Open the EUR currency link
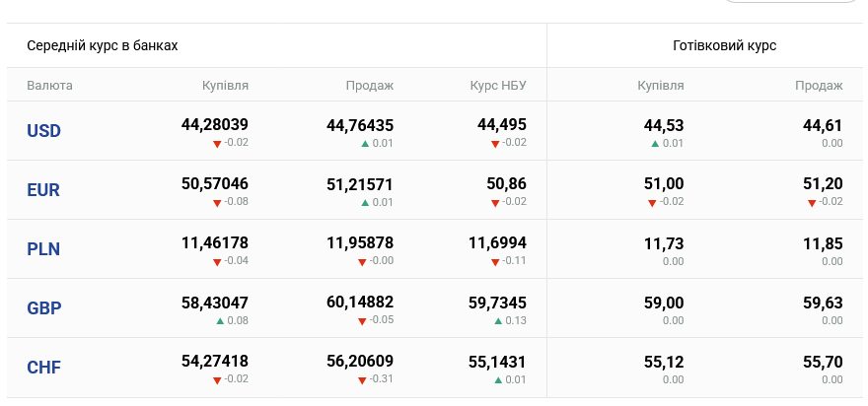Screen dimensions: 868x406 pos(43,190)
